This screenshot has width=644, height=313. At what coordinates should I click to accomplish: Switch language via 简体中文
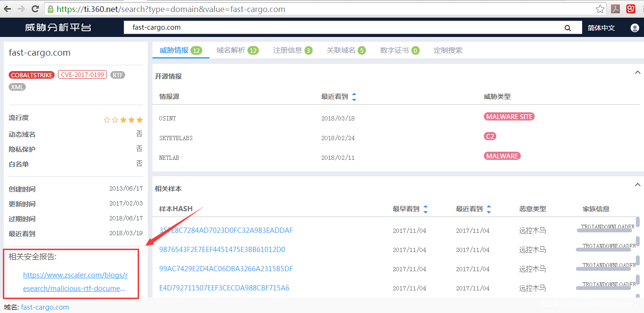[x=601, y=28]
